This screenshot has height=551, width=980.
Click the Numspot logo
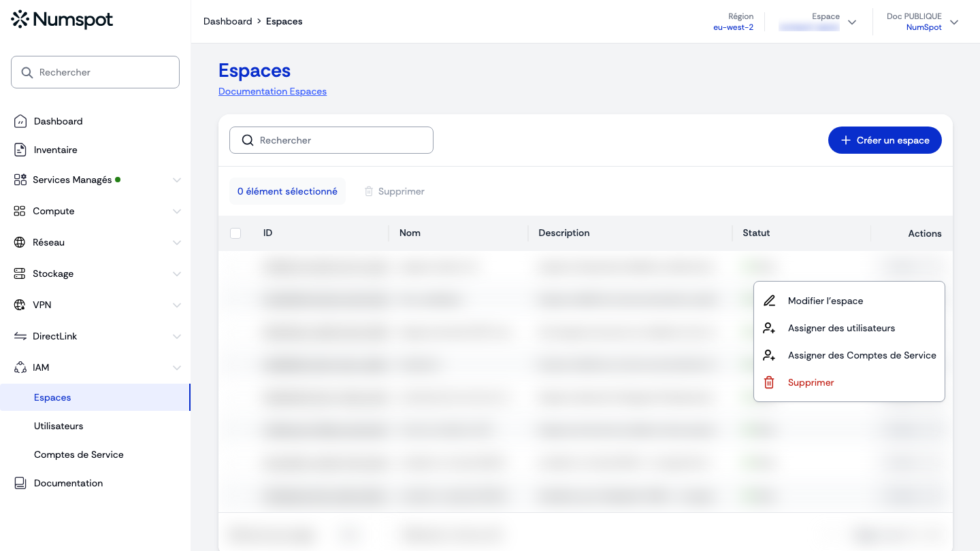(x=62, y=20)
